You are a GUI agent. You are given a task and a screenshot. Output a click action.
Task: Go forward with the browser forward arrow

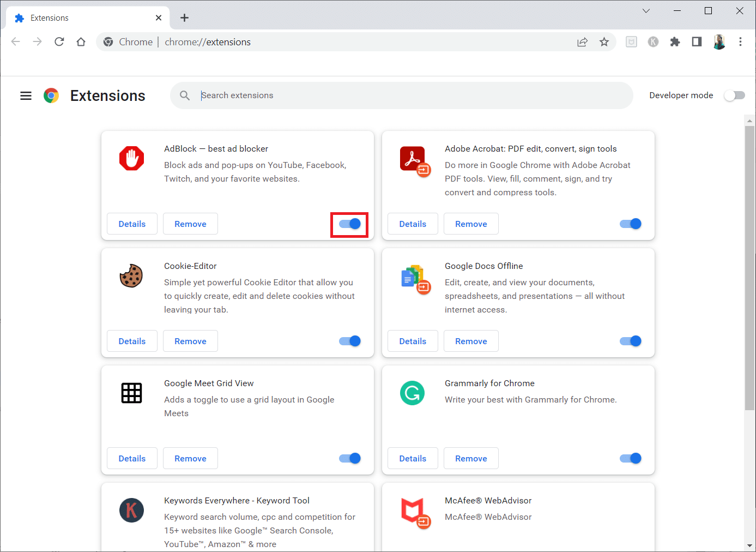click(37, 42)
